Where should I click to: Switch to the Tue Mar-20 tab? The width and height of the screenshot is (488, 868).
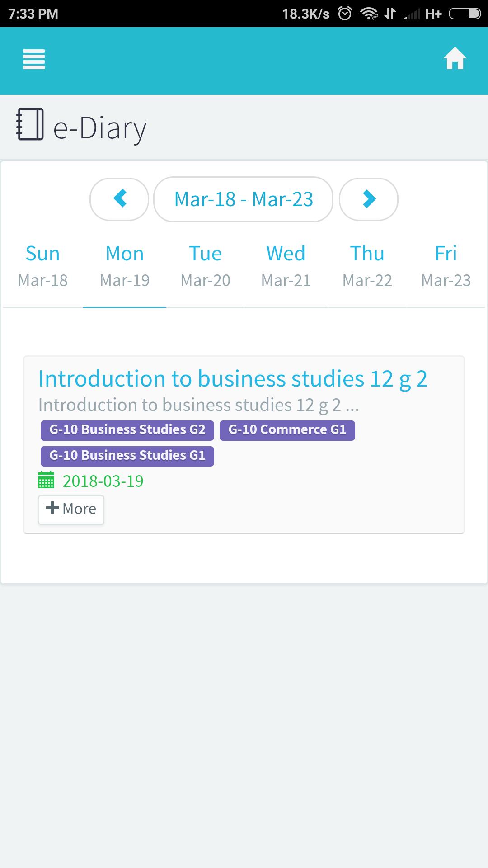[x=206, y=267]
